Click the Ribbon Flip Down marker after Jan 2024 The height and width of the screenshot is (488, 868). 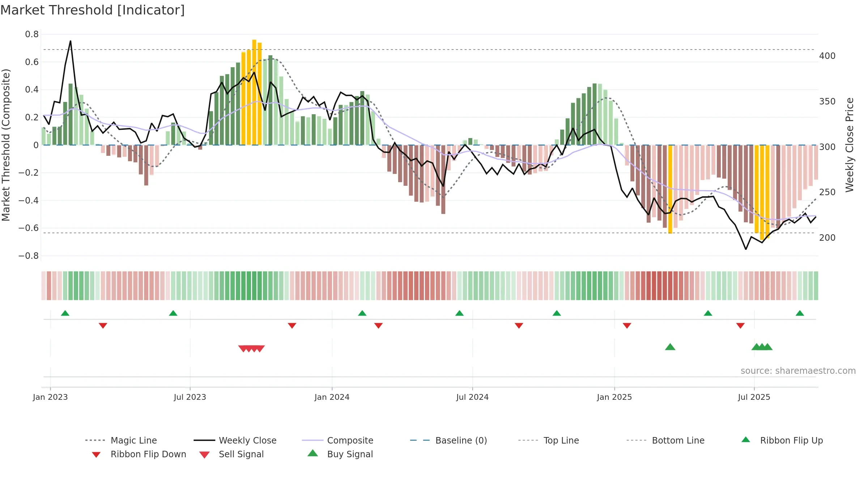click(x=378, y=326)
